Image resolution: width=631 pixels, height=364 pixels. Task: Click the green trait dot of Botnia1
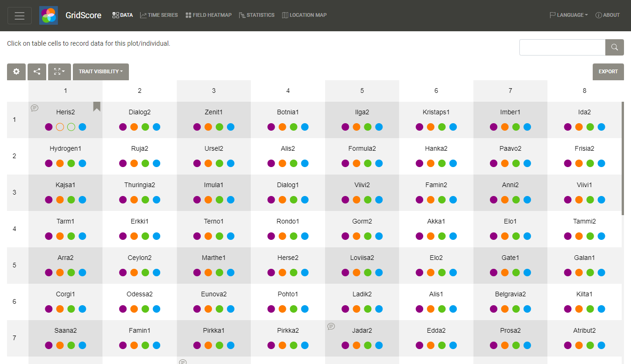pyautogui.click(x=293, y=127)
